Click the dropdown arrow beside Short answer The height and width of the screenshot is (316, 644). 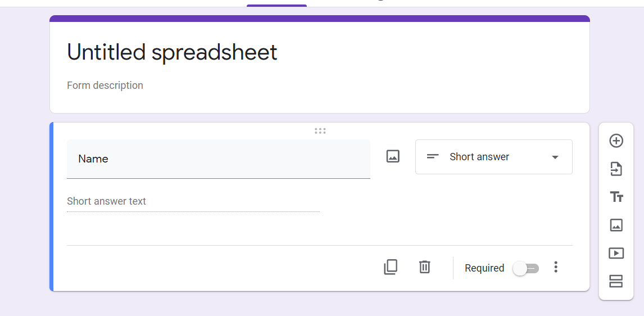click(555, 157)
